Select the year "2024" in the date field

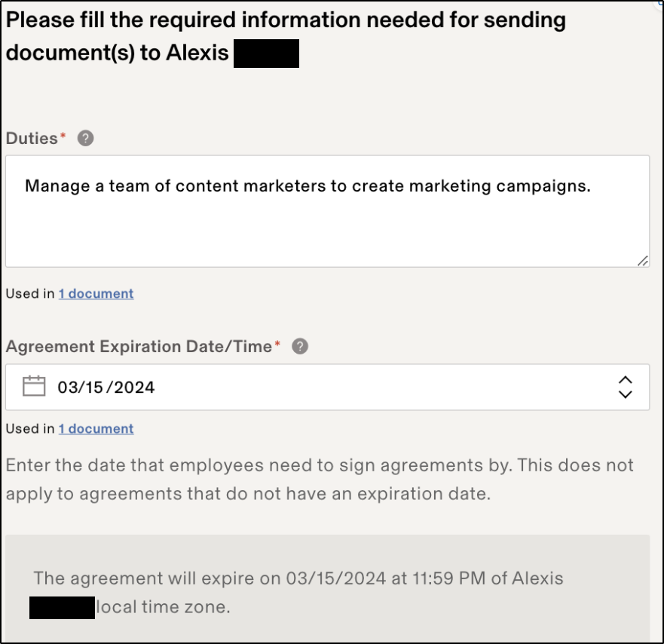tap(133, 388)
